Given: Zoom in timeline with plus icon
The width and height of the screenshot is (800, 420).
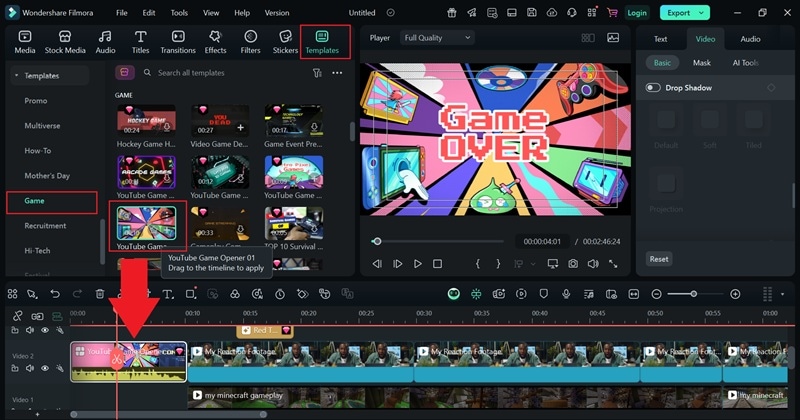Looking at the screenshot, I should coord(735,294).
